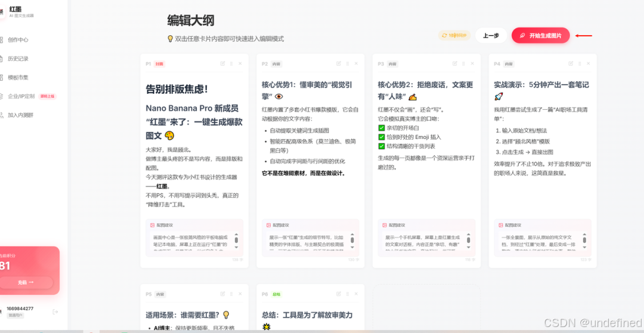Click the logout icon beside user 1669844277
The height and width of the screenshot is (333, 644).
55,312
